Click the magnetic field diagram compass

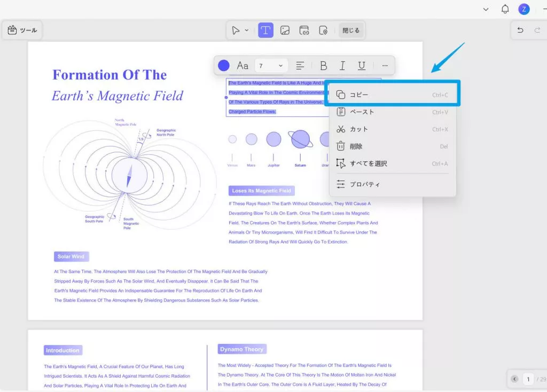(129, 175)
